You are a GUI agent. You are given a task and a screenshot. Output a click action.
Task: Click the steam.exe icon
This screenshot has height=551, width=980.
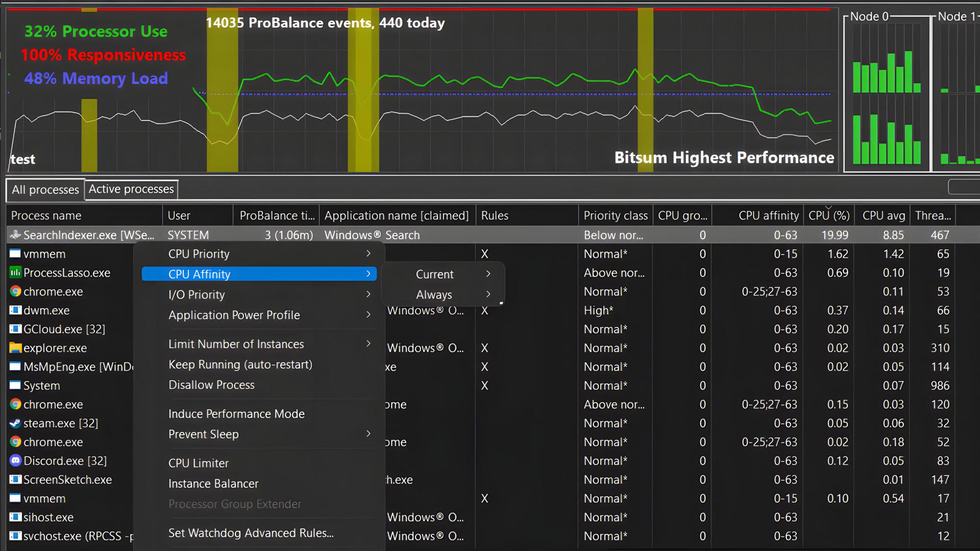click(x=15, y=423)
